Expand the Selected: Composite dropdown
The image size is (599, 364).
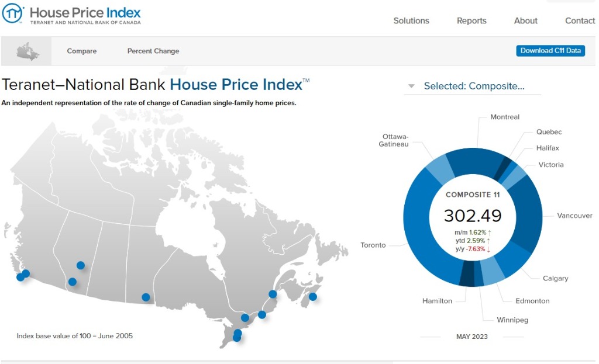[473, 86]
